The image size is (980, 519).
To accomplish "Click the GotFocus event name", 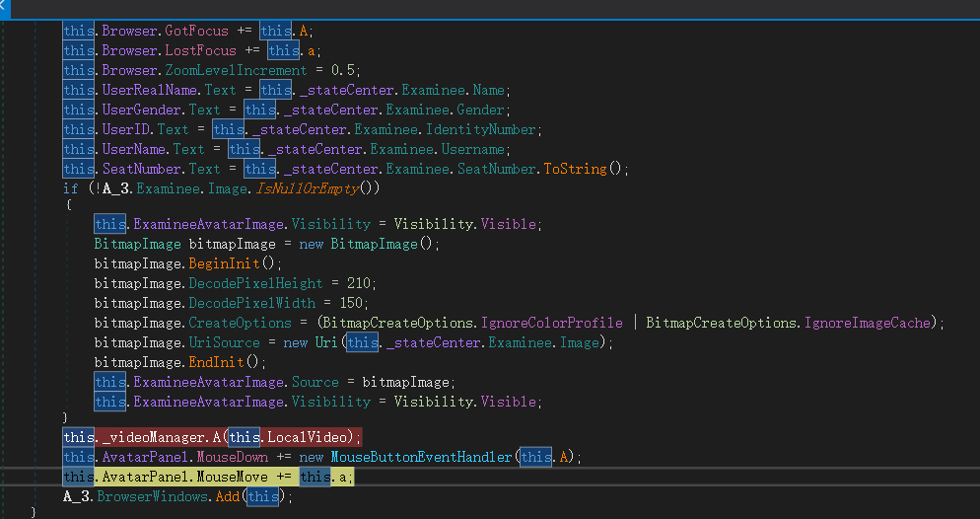I will click(197, 31).
